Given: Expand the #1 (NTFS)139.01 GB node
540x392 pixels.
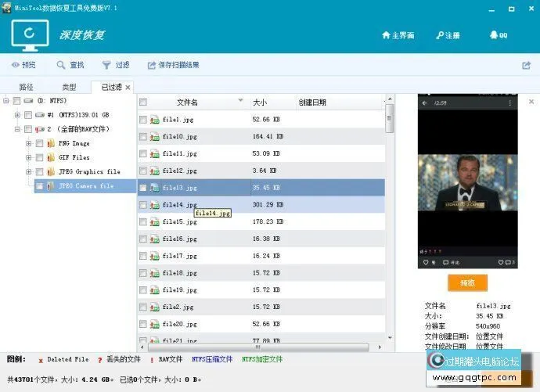Looking at the screenshot, I should coord(17,114).
